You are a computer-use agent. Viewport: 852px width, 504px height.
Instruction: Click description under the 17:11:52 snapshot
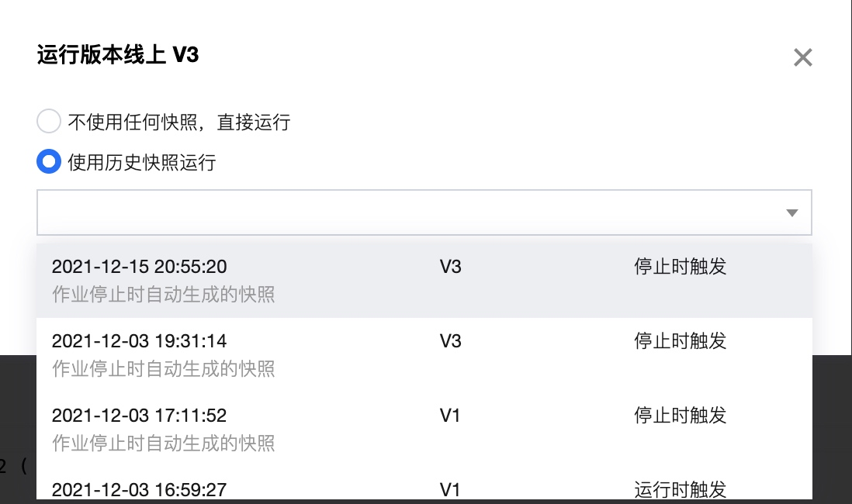[x=164, y=444]
